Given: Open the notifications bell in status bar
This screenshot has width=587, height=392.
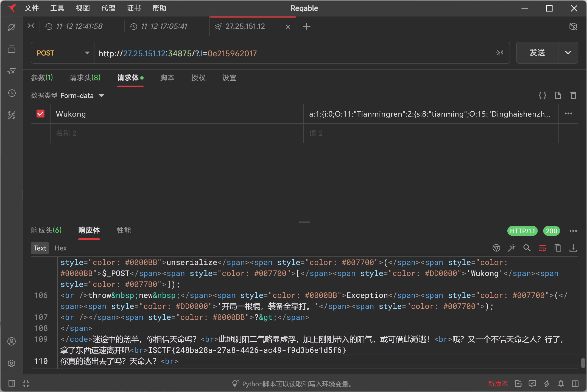Looking at the screenshot, I should click(561, 383).
